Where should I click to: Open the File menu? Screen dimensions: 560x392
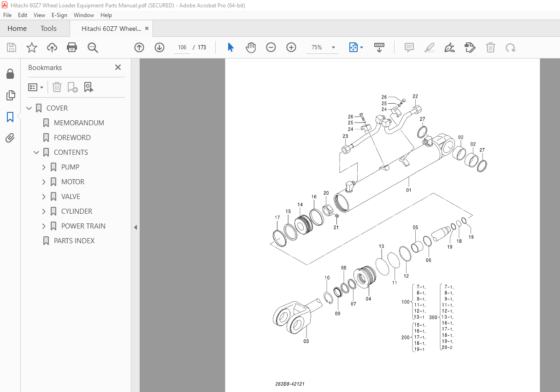click(7, 15)
